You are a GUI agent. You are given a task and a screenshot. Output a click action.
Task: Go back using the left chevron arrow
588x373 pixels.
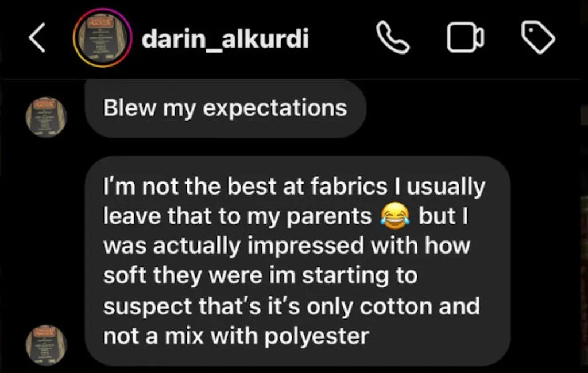point(37,37)
